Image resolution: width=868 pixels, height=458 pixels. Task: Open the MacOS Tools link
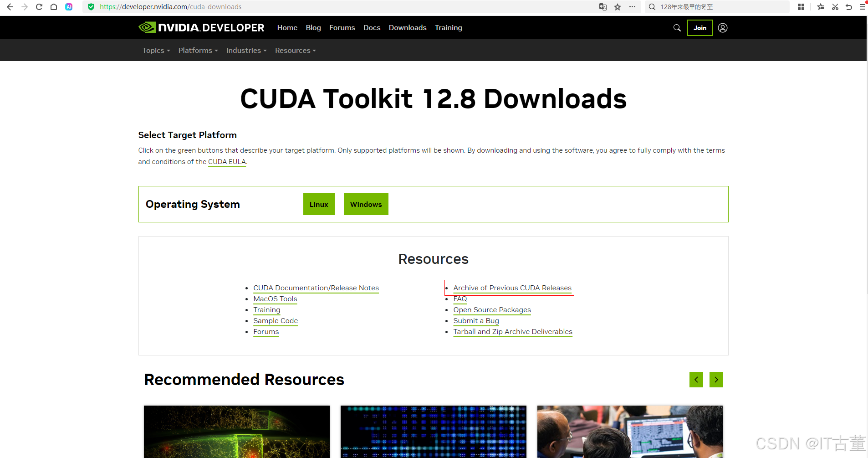tap(275, 299)
